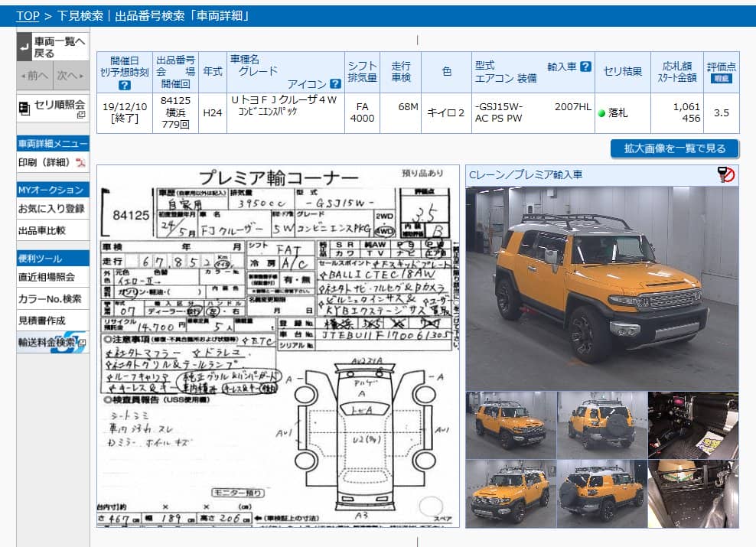The height and width of the screenshot is (547, 756).
Task: Click the セリ順照会 list icon
Action: point(25,108)
